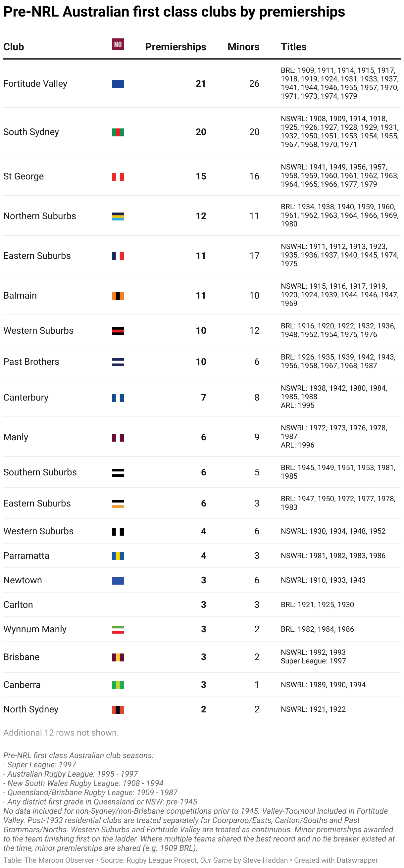Click the Maroon Observer MO logo icon
The image size is (404, 868).
pyautogui.click(x=118, y=44)
